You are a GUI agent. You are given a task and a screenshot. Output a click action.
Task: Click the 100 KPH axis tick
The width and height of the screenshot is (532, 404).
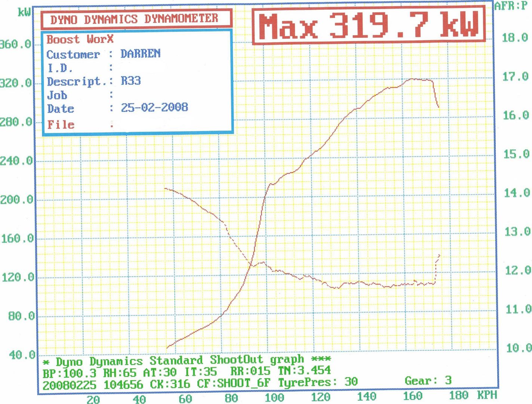click(x=274, y=397)
